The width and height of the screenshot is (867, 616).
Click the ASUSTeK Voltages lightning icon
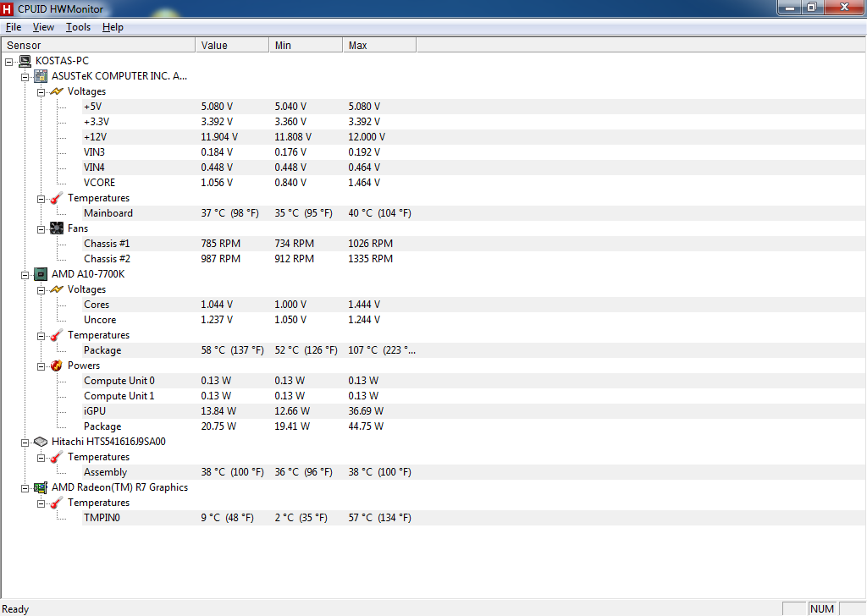[57, 91]
